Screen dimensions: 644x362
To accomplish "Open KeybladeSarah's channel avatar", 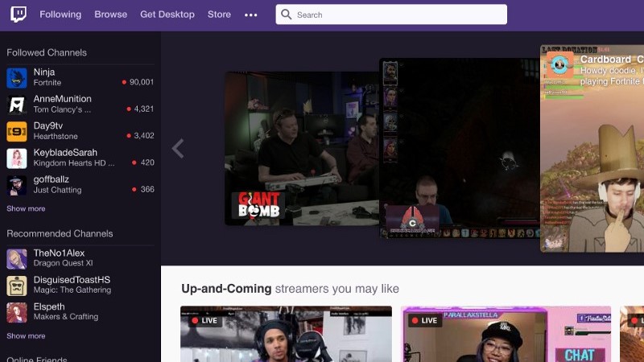I will click(17, 158).
